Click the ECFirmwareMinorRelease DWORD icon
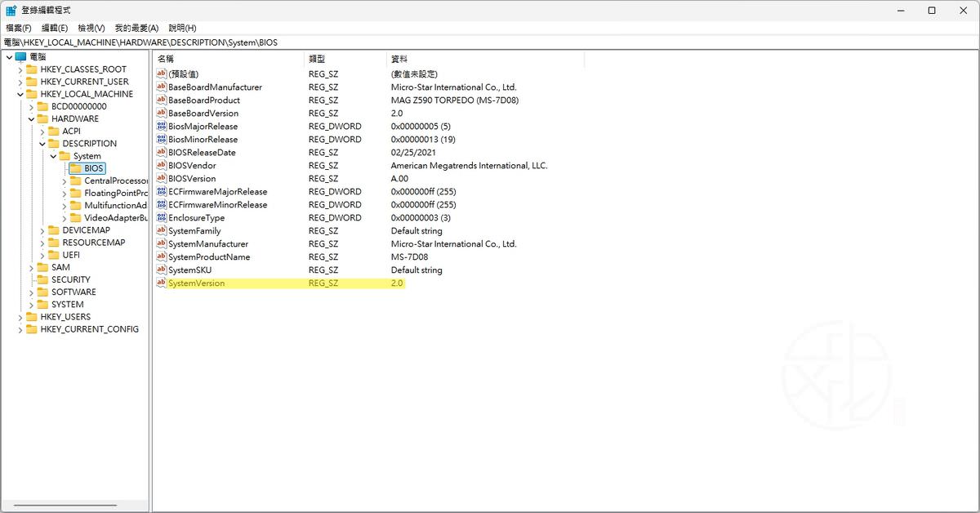 (161, 204)
